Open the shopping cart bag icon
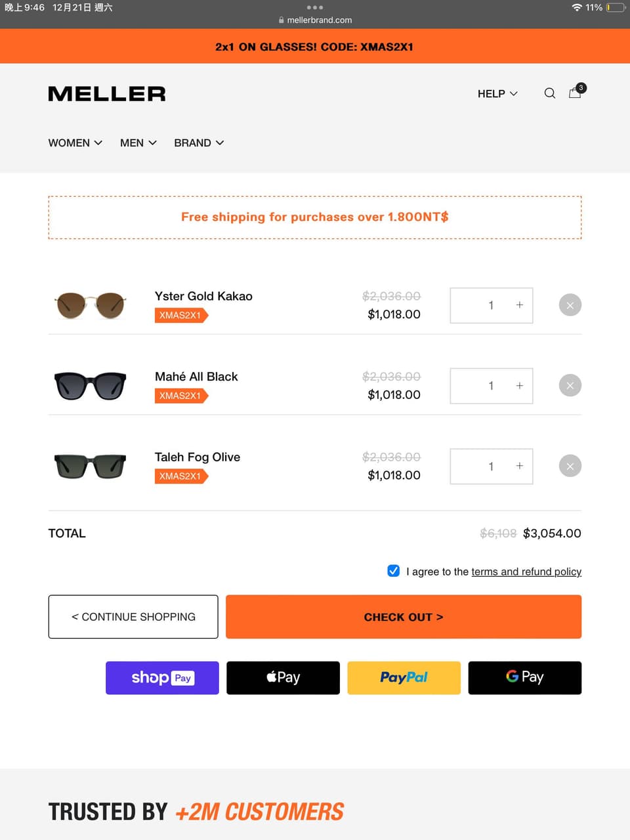This screenshot has width=630, height=840. click(x=576, y=93)
